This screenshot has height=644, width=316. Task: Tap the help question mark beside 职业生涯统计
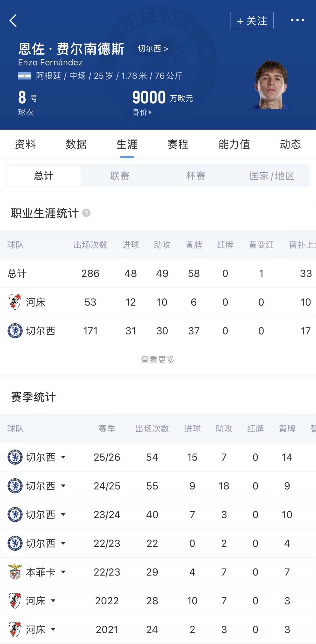click(x=86, y=213)
